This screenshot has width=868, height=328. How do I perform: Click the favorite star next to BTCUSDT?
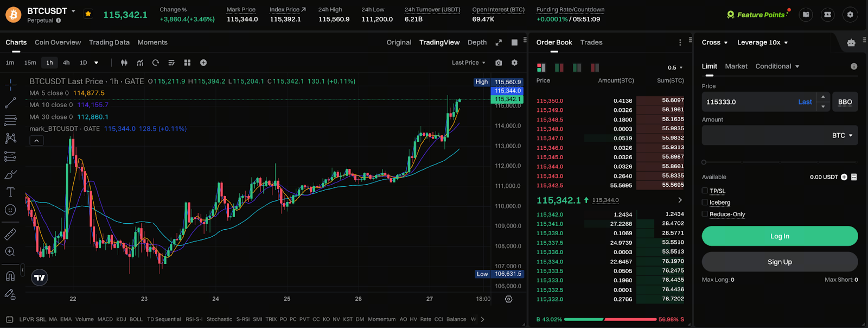[x=88, y=14]
